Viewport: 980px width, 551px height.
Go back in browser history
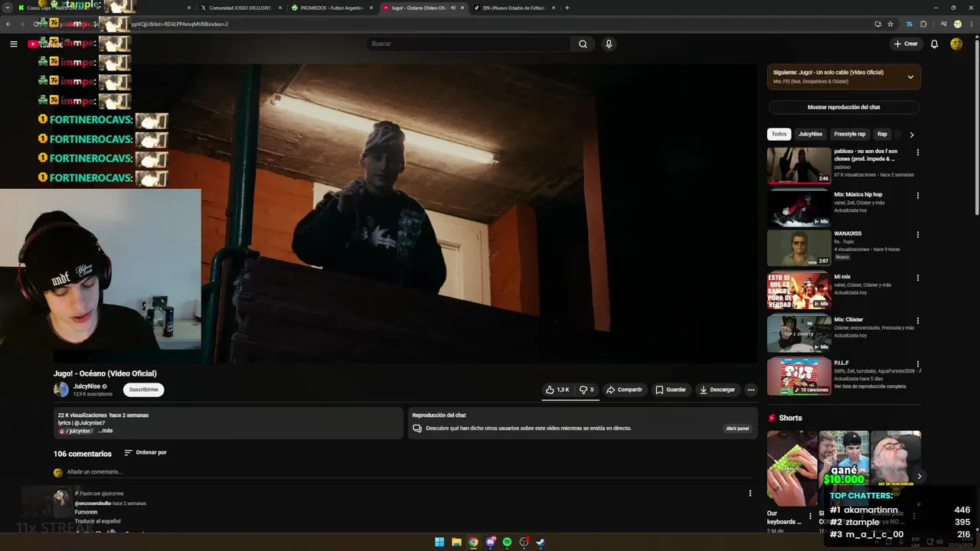(x=8, y=24)
